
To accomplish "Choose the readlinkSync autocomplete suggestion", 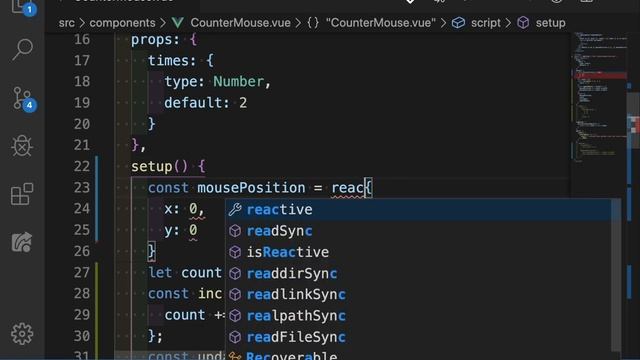I will tap(419, 295).
